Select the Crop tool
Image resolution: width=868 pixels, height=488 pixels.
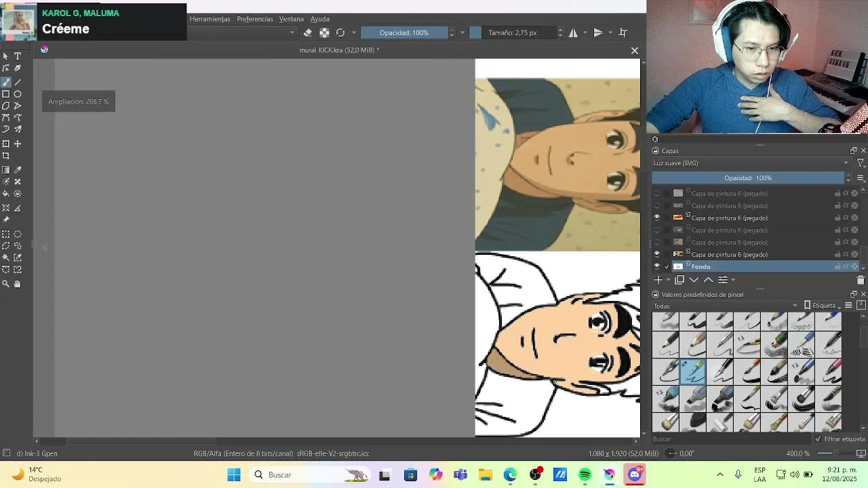click(x=6, y=156)
